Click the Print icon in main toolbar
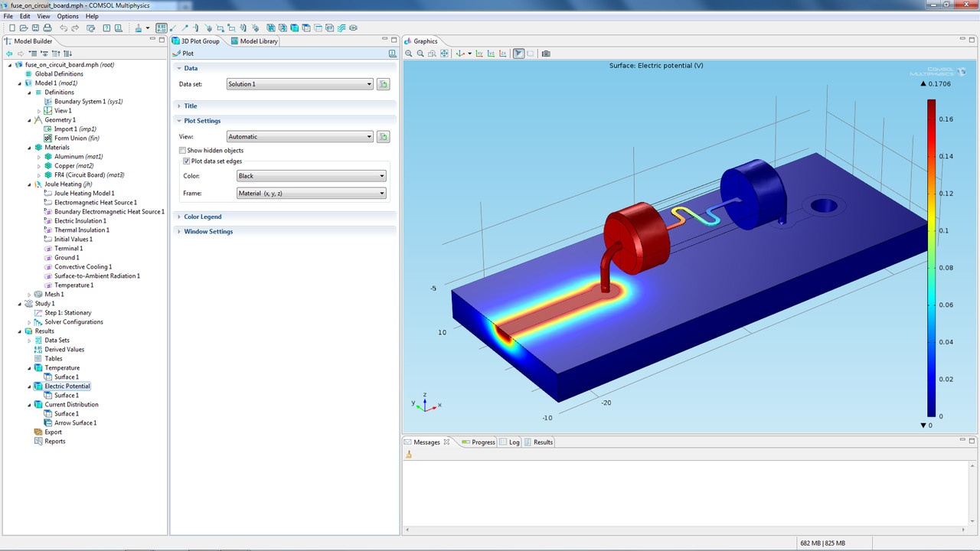This screenshot has width=980, height=551. coord(47,28)
